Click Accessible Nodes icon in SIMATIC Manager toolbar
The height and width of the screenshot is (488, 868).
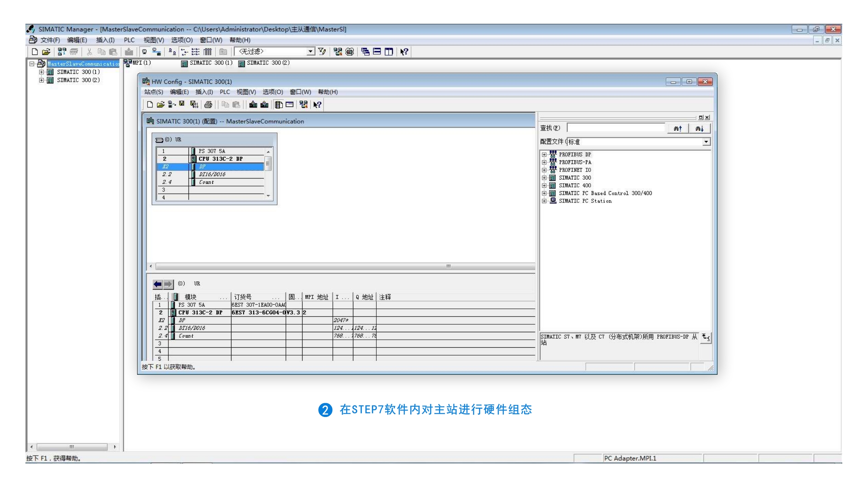pyautogui.click(x=62, y=52)
